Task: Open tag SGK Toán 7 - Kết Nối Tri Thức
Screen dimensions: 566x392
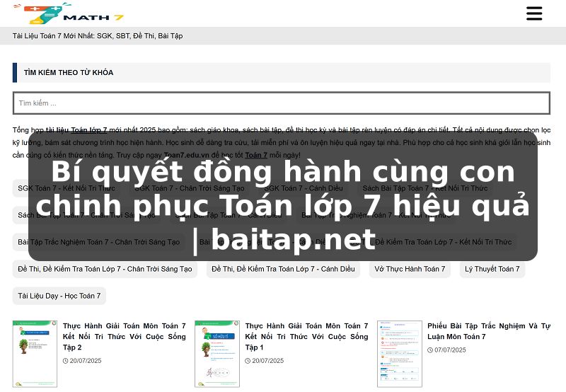Action: (67, 188)
